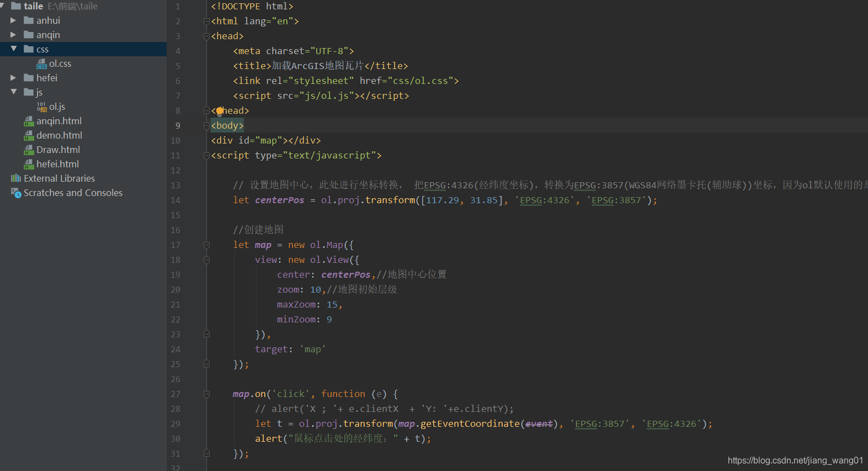Click line number 14 in gutter
The height and width of the screenshot is (471, 868).
175,200
